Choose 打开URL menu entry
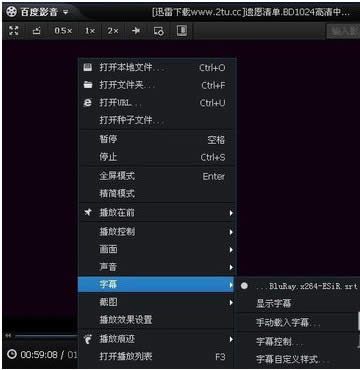 coord(157,103)
